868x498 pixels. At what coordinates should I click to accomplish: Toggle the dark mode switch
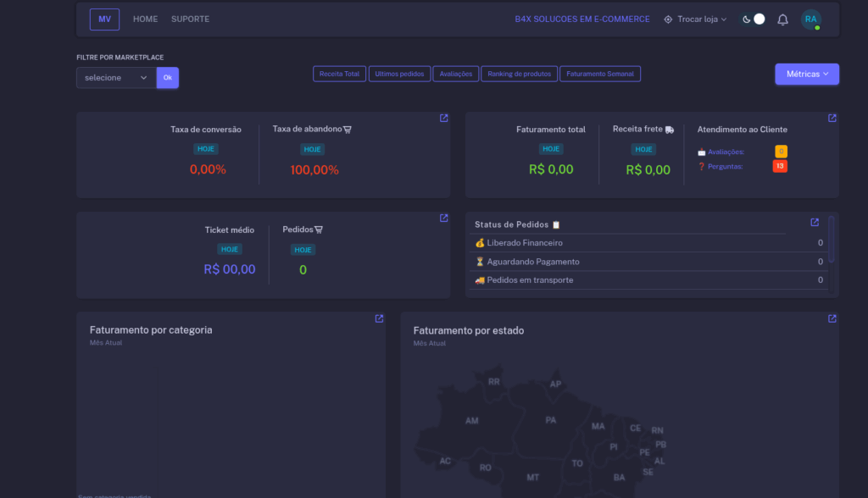tap(754, 19)
